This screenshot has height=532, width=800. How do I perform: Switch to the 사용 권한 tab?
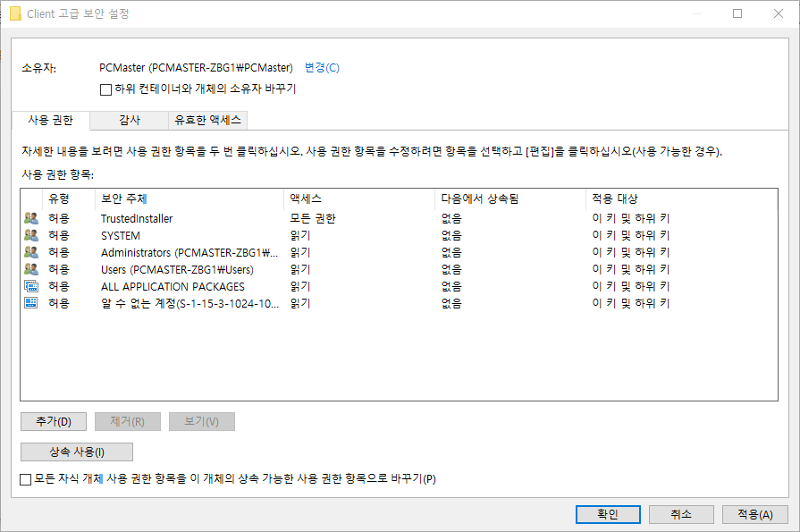click(51, 121)
